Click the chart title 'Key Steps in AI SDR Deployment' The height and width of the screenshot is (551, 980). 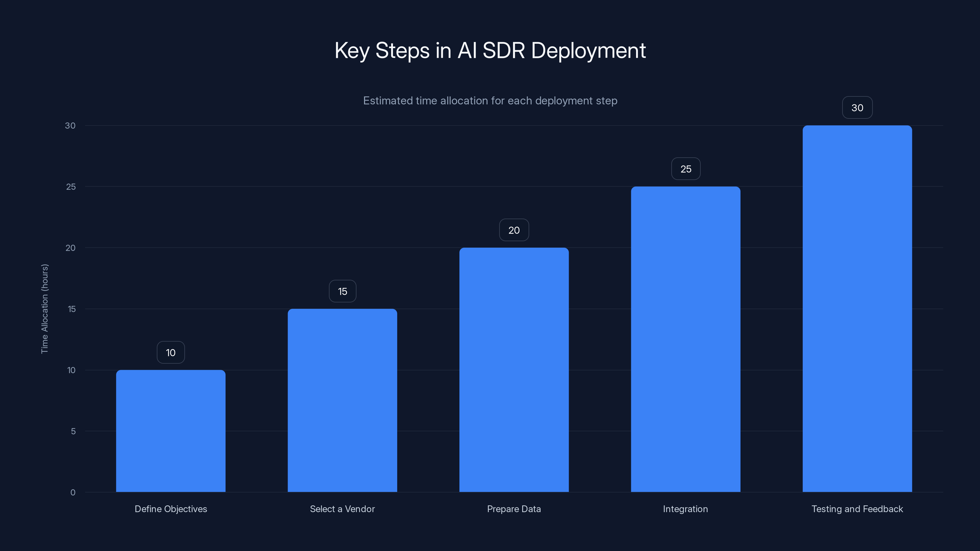[x=490, y=51]
